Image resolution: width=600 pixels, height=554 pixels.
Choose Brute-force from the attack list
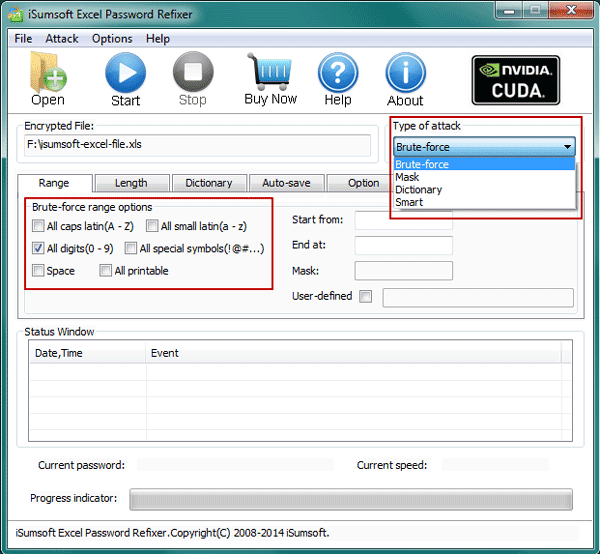(x=484, y=165)
